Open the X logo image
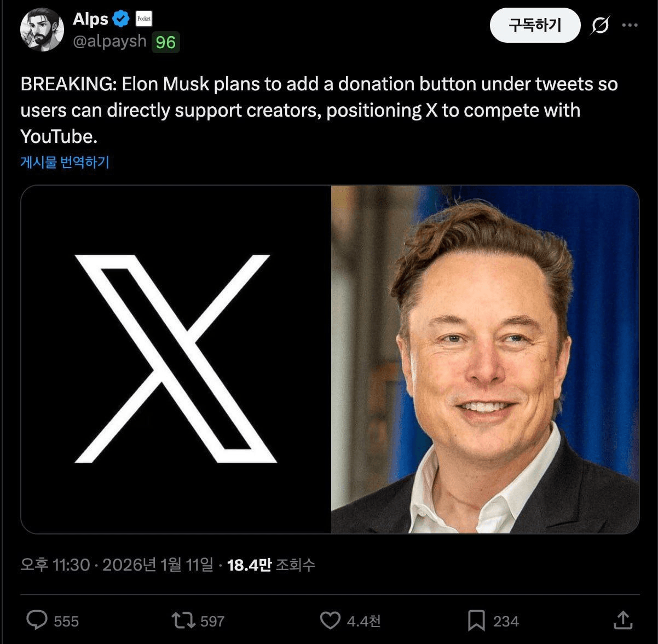 point(176,359)
